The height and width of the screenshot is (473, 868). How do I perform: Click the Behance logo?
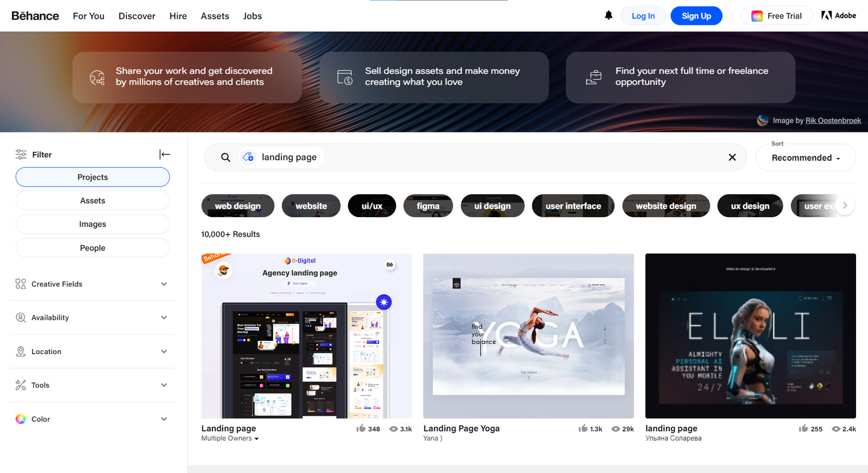pos(35,16)
